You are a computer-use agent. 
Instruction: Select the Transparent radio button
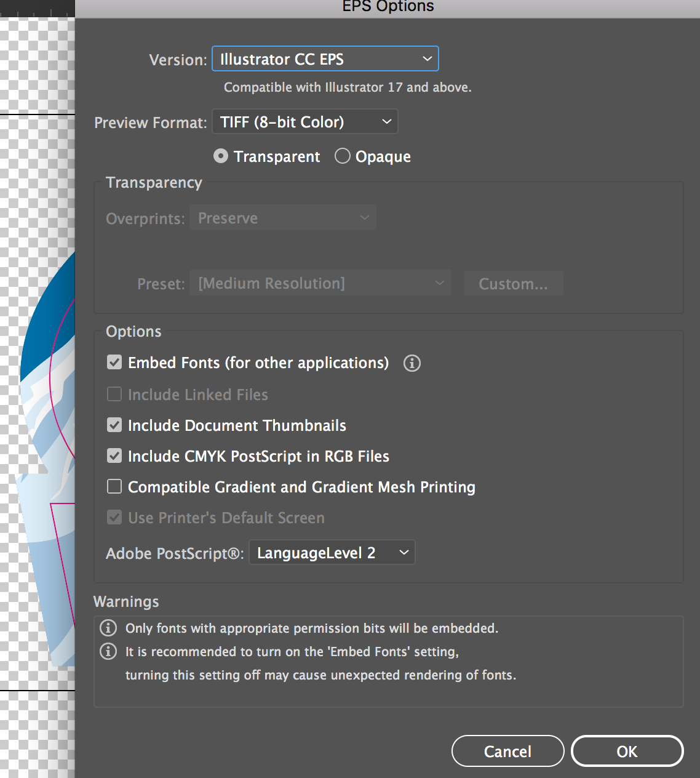click(x=220, y=156)
